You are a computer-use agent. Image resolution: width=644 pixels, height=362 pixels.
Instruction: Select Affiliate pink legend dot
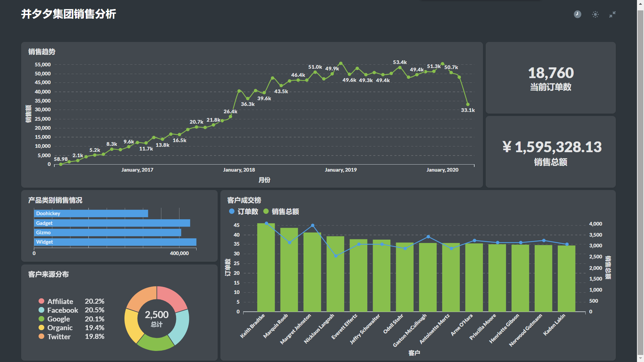coord(42,301)
